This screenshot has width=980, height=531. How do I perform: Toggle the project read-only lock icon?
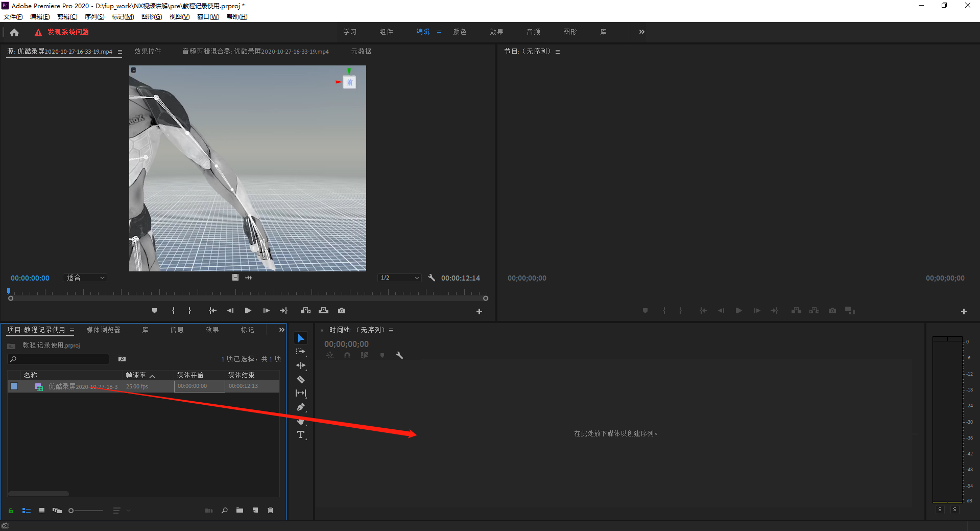pyautogui.click(x=11, y=511)
